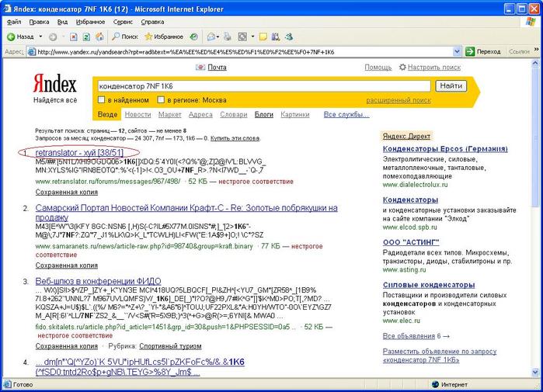This screenshot has height=392, width=543.
Task: Go to the Home page icon
Action: tap(99, 36)
